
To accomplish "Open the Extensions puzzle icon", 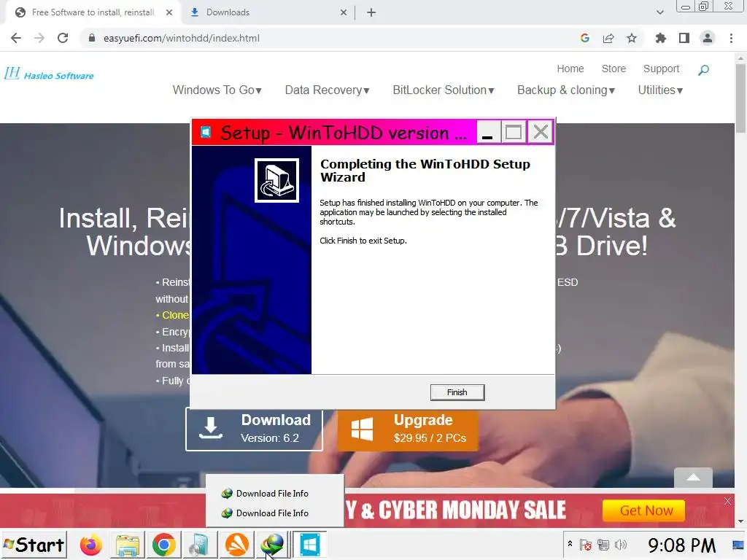I will click(x=660, y=38).
